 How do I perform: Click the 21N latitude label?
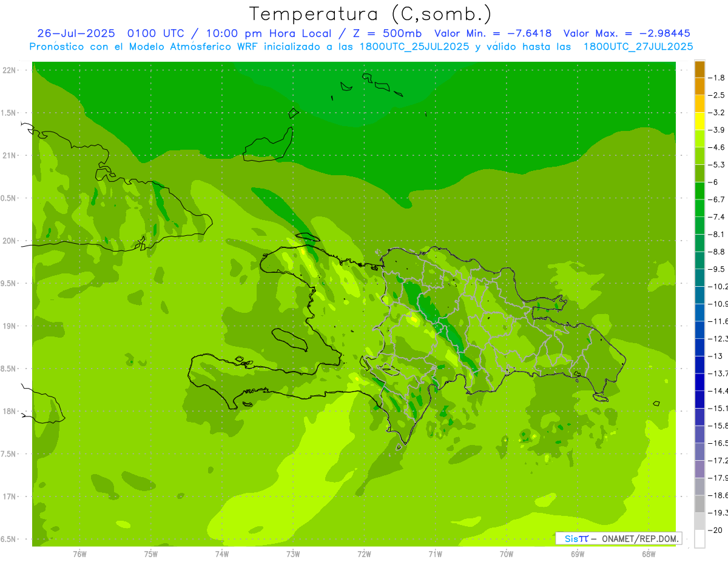coord(10,155)
